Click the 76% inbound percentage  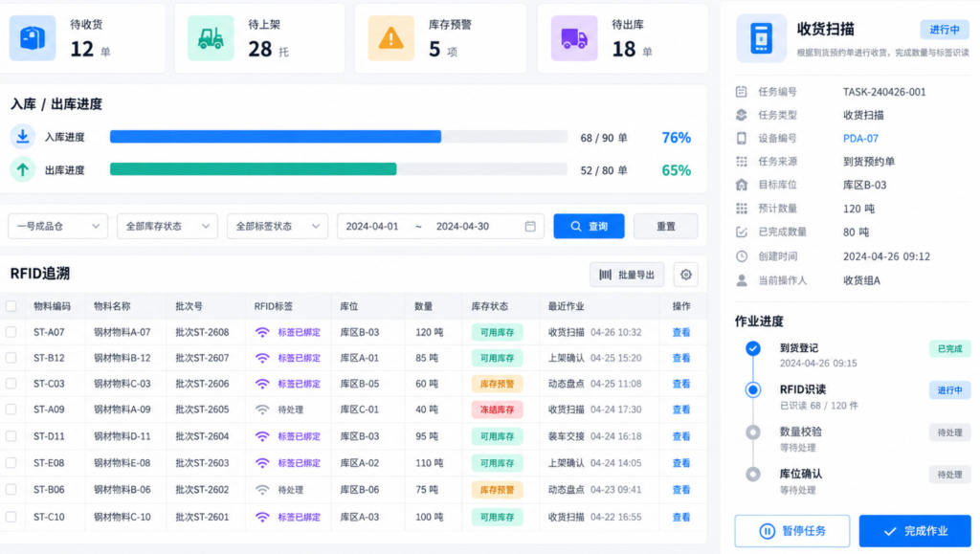677,138
